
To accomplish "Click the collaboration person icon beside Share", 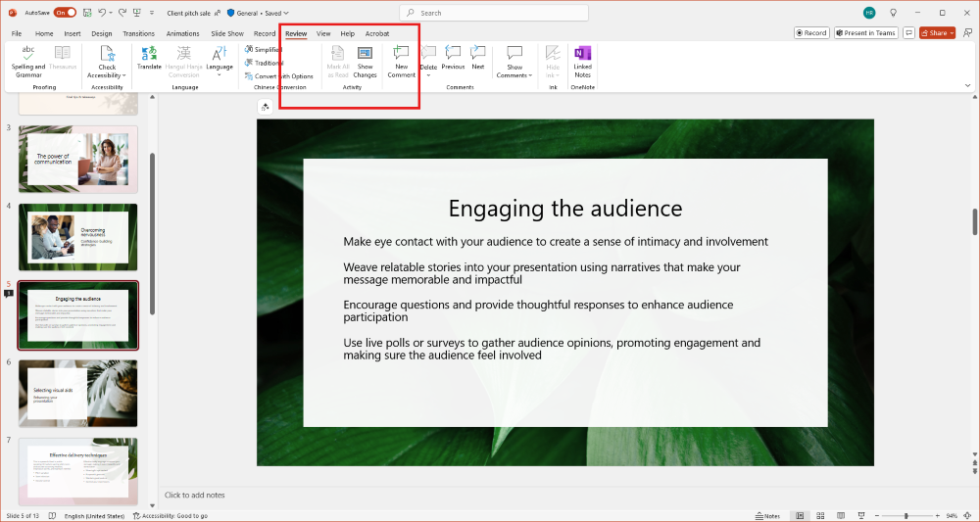I will (967, 33).
